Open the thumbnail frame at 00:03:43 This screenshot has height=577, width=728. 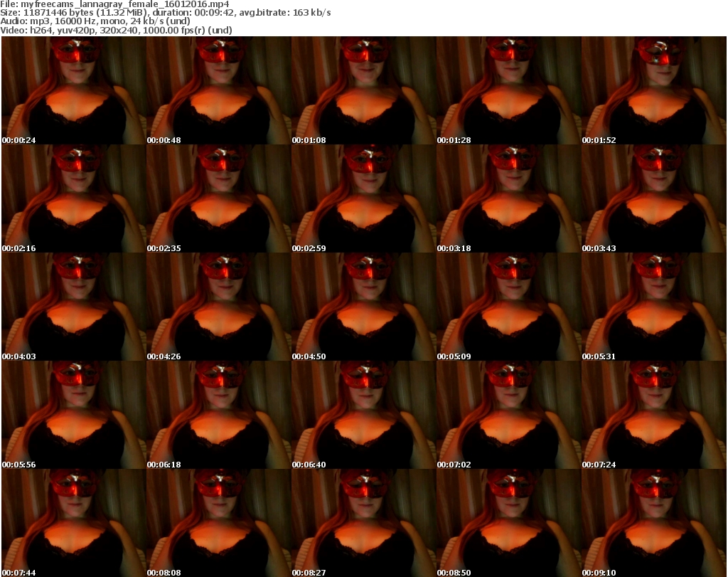click(654, 198)
